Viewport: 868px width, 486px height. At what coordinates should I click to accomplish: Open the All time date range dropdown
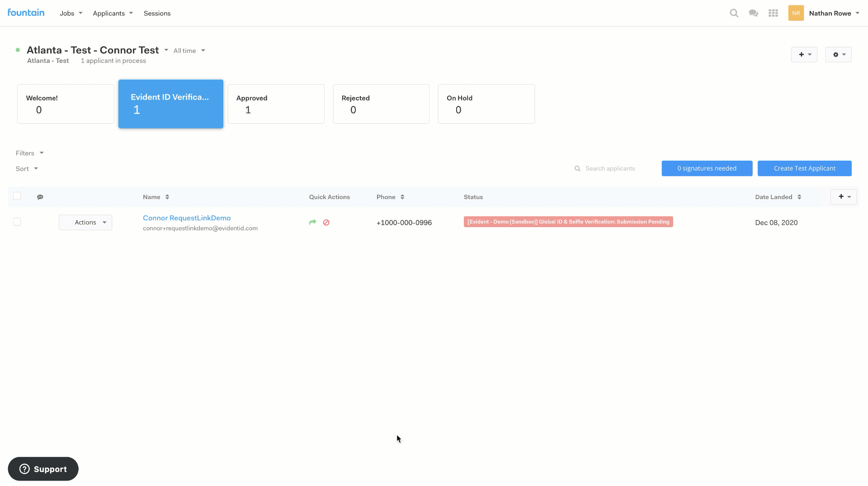(x=189, y=51)
